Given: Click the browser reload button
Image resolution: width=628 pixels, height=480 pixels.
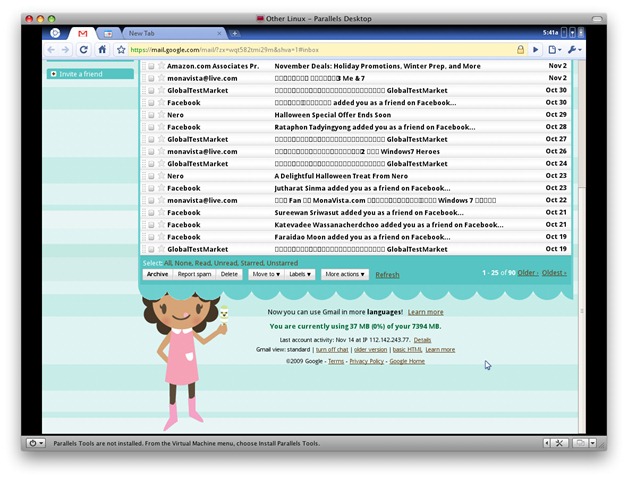Looking at the screenshot, I should click(84, 49).
